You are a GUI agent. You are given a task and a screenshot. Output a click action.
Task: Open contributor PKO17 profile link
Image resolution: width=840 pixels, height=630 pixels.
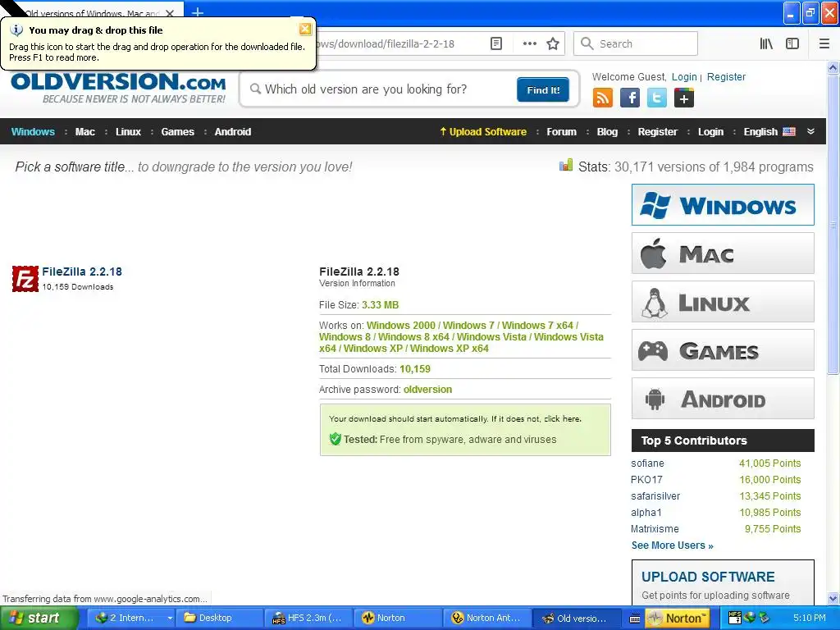point(646,479)
